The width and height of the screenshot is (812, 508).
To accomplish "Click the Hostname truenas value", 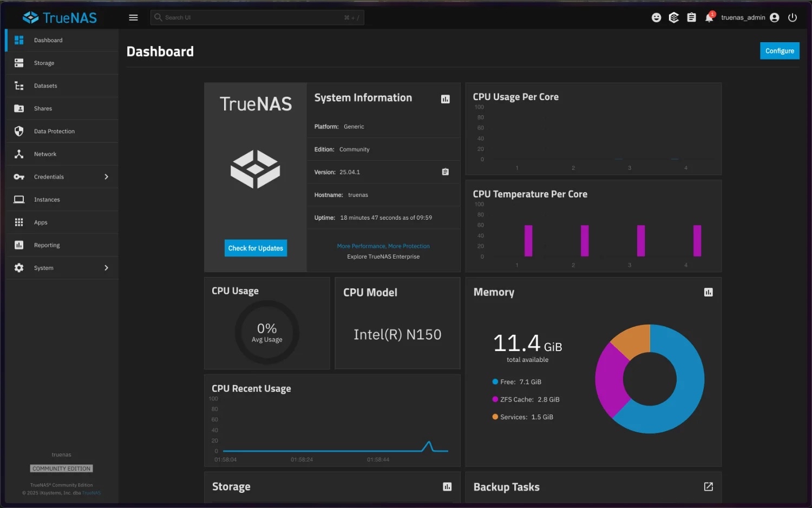I will 358,195.
